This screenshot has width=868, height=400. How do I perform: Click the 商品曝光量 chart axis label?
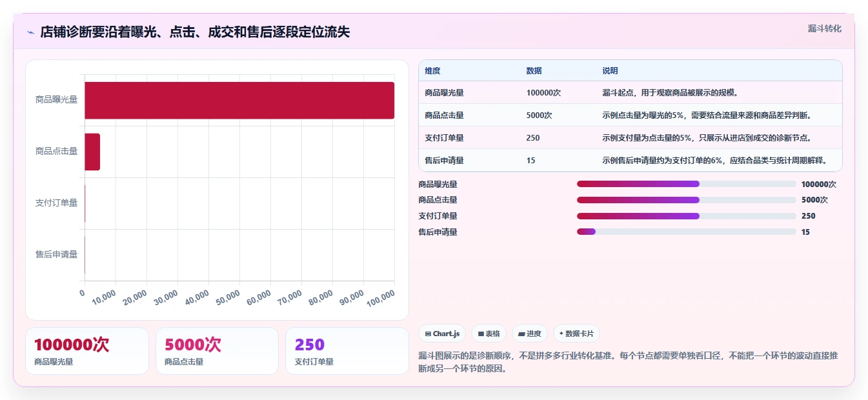click(x=56, y=100)
